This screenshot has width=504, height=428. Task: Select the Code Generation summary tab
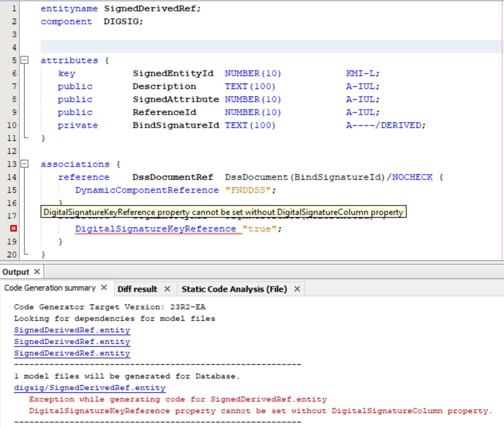[50, 288]
